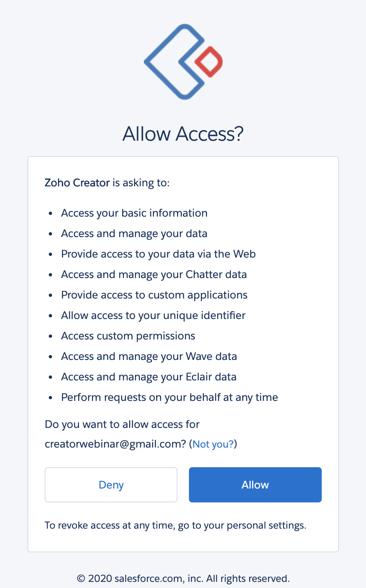Click the "Allow Access?" heading
The width and height of the screenshot is (366, 588).
183,134
